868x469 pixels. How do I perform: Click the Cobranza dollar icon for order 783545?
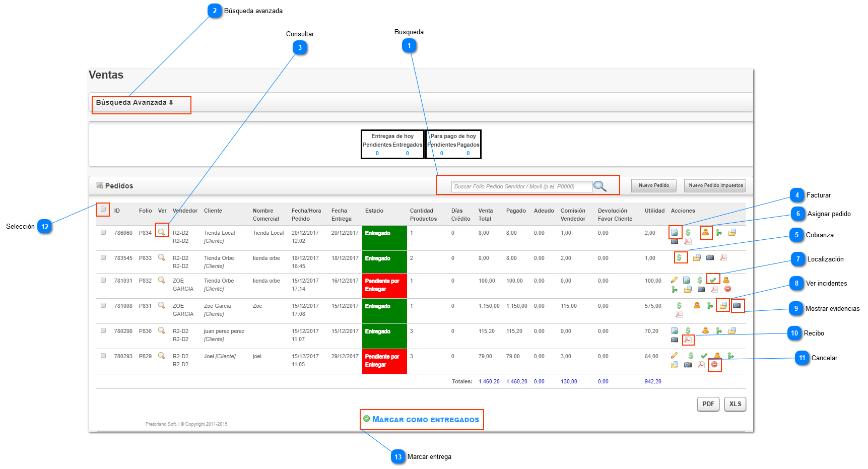[679, 257]
